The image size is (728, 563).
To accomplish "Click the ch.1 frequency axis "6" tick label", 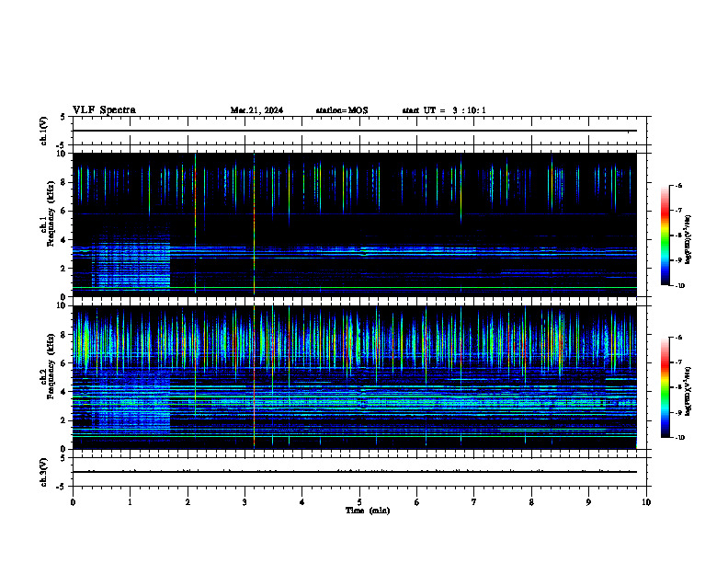I will click(64, 211).
